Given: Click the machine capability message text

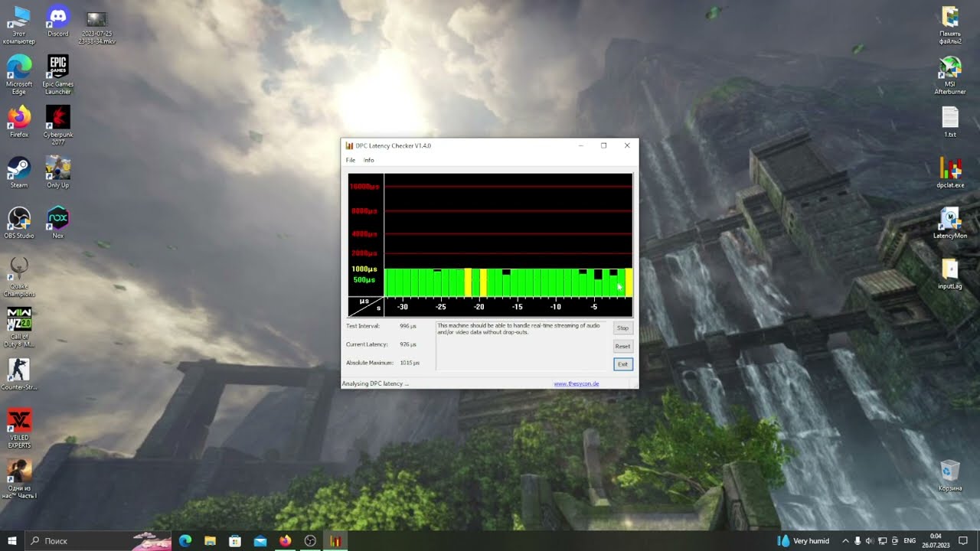Looking at the screenshot, I should 518,329.
